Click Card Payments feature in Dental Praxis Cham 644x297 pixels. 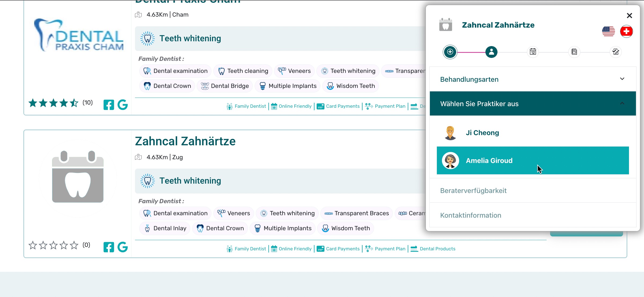pos(338,106)
